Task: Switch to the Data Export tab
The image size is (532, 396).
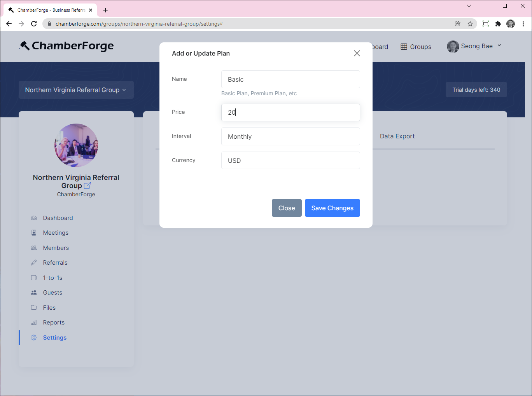Action: (x=397, y=136)
